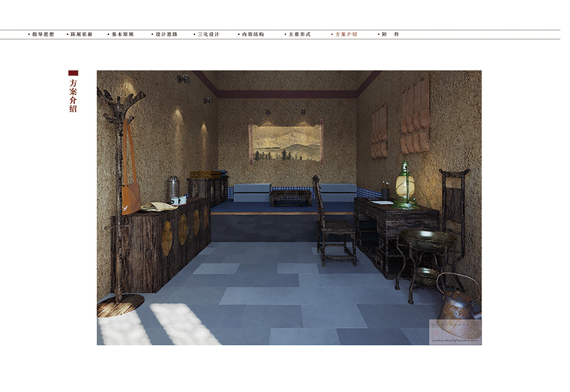Click the landscape painting on back wall
Viewport: 570px width, 392px height.
click(286, 143)
